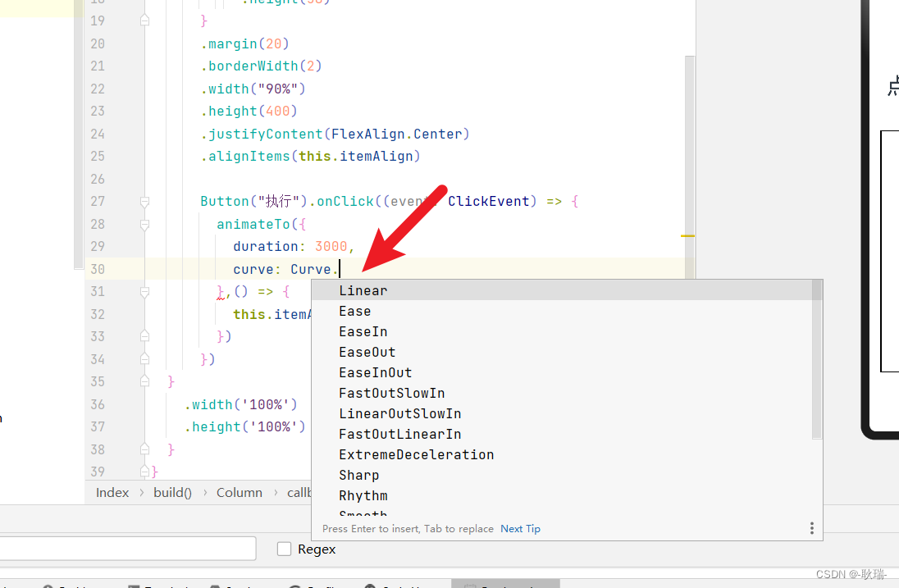
Task: Click line number 30 in the gutter
Action: pyautogui.click(x=98, y=269)
